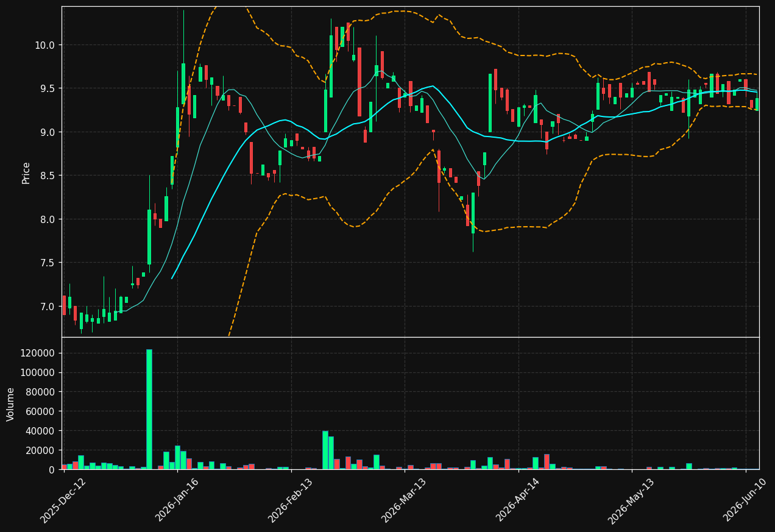Screen dimensions: 775x532
Task: Click the 8.5 price tick label
Action: [x=46, y=176]
